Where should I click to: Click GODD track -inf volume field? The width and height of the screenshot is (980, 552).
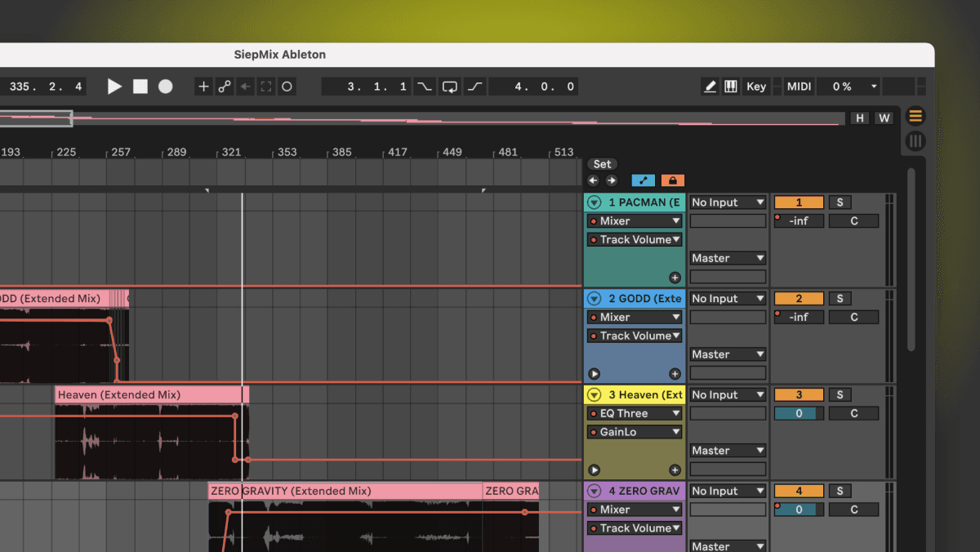coord(799,318)
